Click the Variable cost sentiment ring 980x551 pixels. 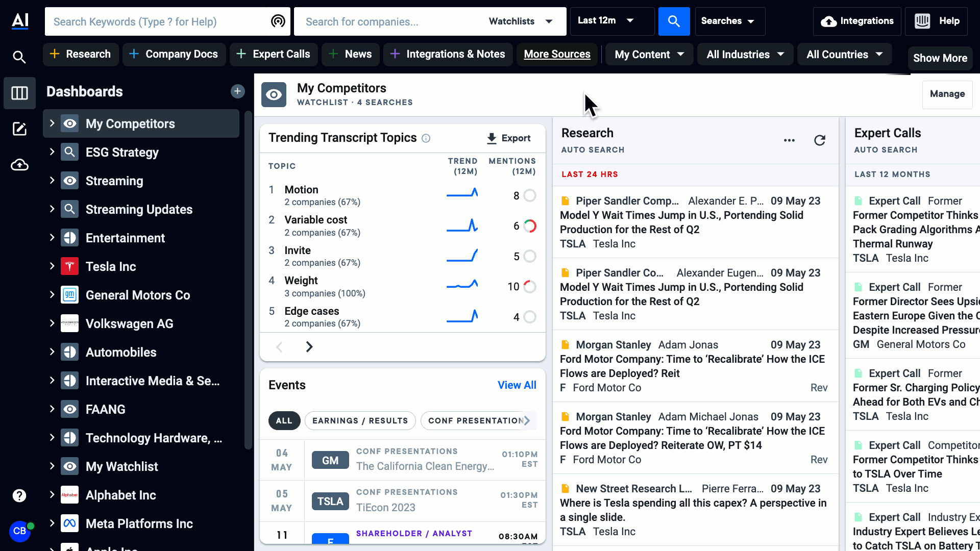530,226
